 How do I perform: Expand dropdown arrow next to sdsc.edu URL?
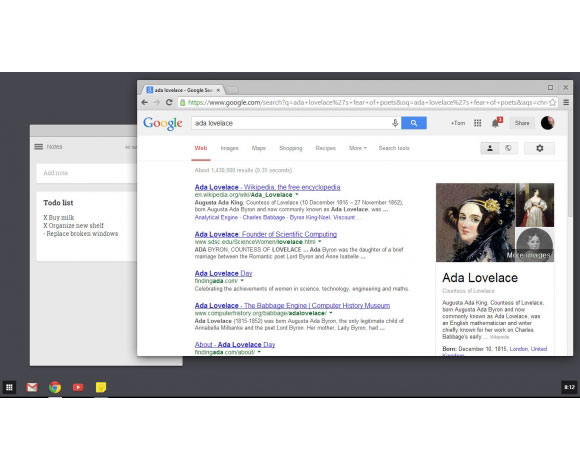click(x=320, y=241)
